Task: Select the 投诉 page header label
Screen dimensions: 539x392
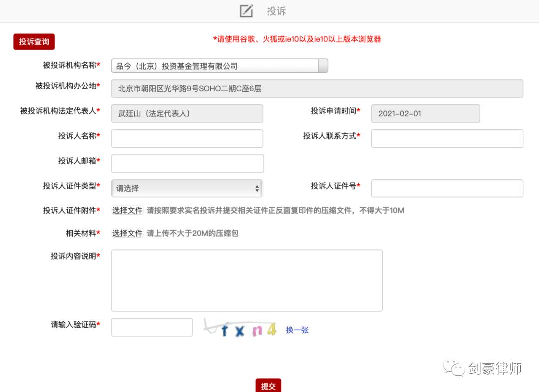Action: [x=276, y=11]
